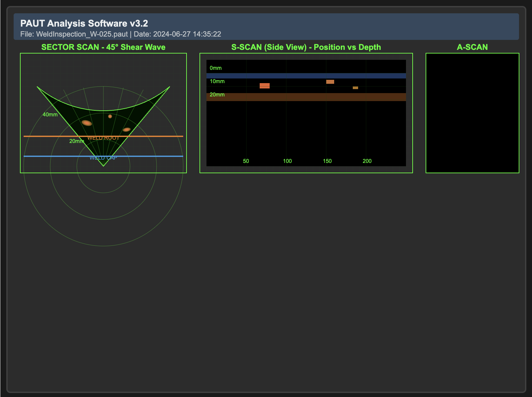Image resolution: width=532 pixels, height=397 pixels.
Task: Click the 200 position axis label
Action: [x=367, y=161]
